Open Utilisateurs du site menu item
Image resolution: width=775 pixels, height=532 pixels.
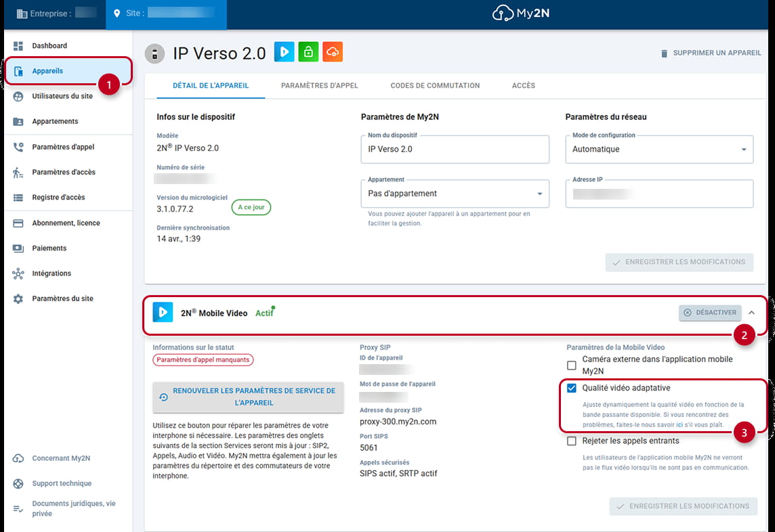point(68,96)
